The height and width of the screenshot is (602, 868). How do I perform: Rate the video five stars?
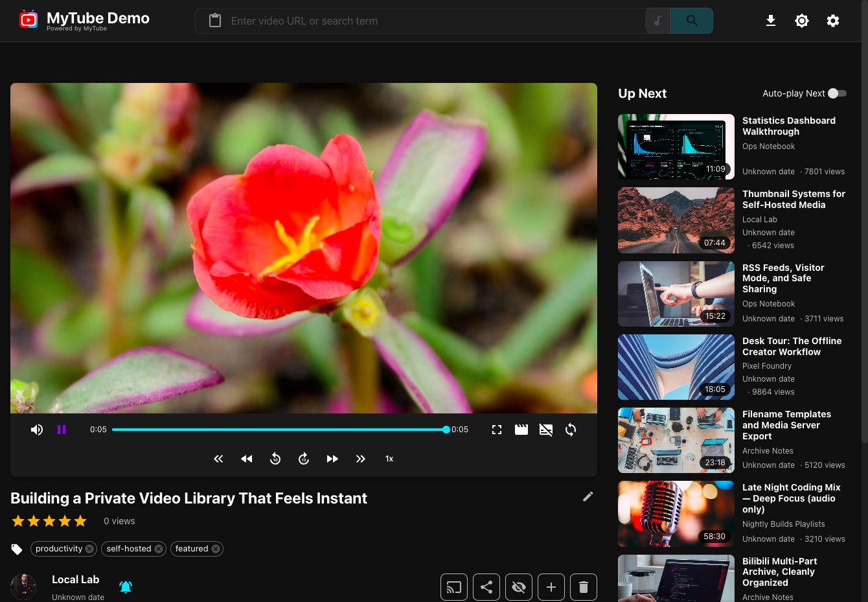click(x=80, y=521)
